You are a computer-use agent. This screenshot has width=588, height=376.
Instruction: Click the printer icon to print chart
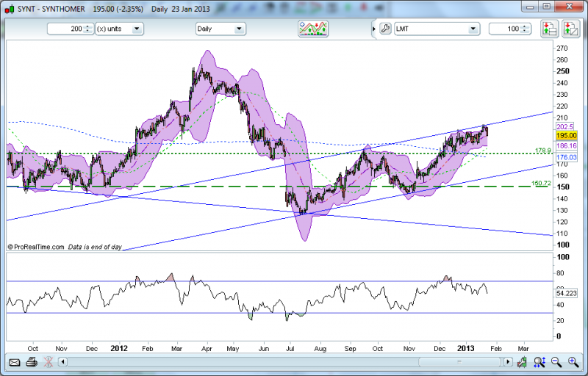pyautogui.click(x=31, y=362)
